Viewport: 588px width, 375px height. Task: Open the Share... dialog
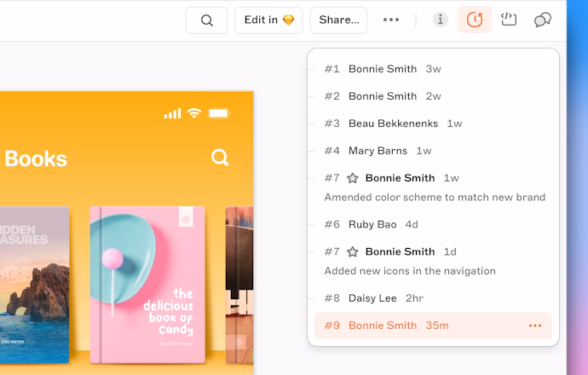(x=338, y=20)
